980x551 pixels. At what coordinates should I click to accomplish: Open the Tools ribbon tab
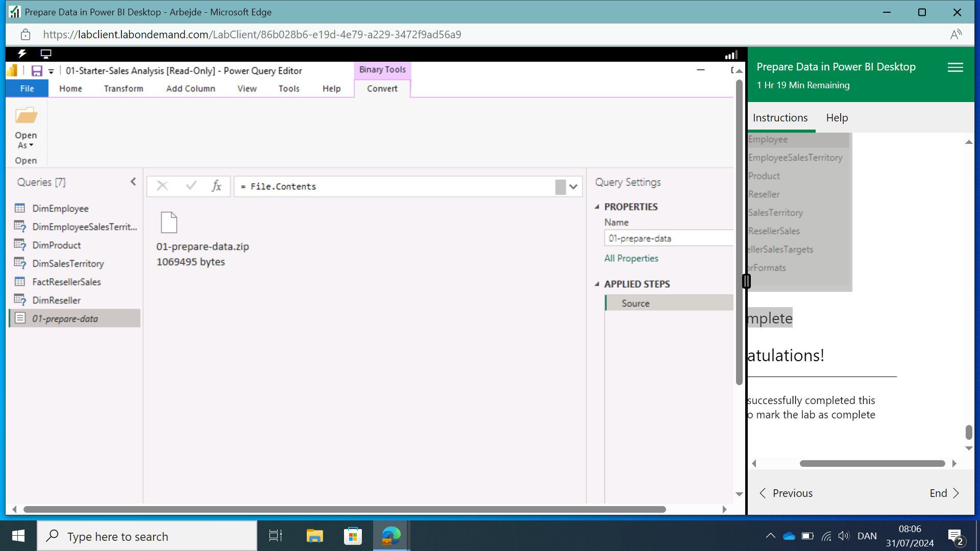pos(289,88)
